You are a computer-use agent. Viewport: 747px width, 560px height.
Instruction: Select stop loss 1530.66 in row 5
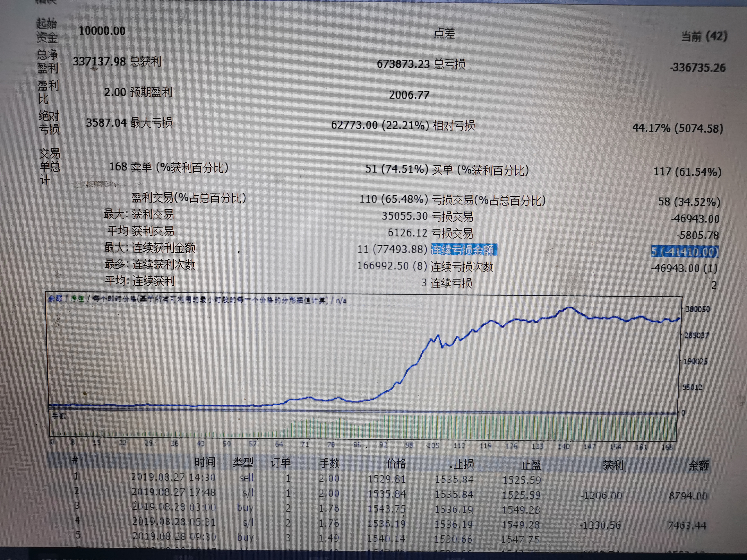[x=453, y=539]
